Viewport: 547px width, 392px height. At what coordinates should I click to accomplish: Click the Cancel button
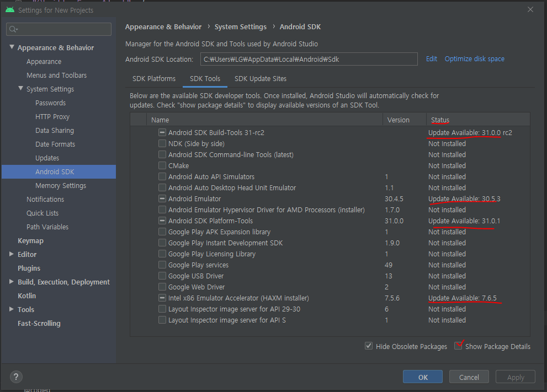(469, 377)
